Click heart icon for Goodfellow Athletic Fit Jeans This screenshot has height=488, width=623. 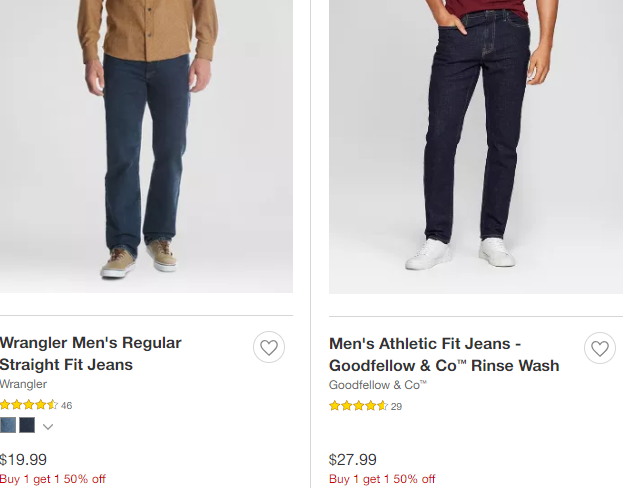point(599,347)
